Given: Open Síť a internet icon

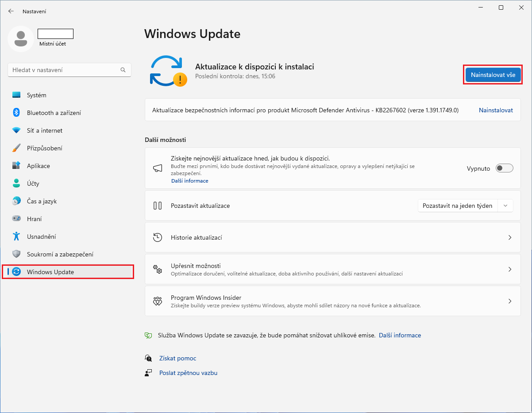Looking at the screenshot, I should 16,130.
